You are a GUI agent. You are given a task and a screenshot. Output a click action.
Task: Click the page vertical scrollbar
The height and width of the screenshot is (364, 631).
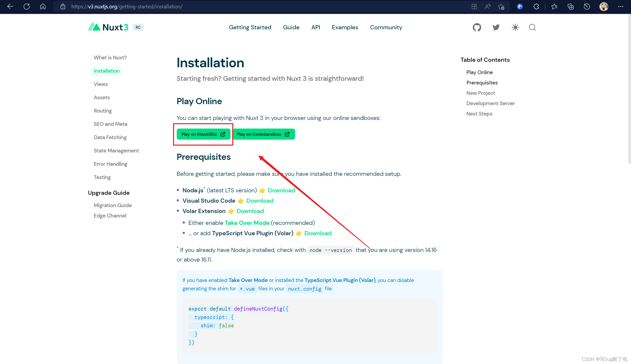pos(629,89)
